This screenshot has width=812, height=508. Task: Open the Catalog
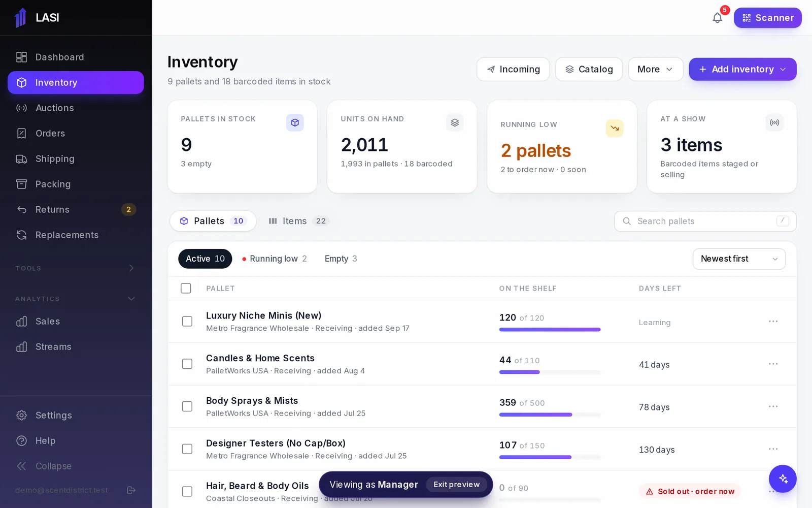tap(589, 69)
